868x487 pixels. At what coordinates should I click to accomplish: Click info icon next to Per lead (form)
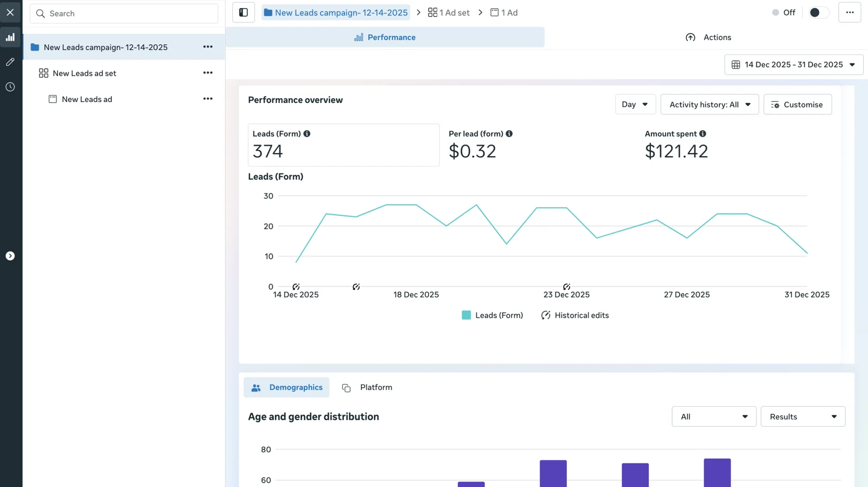509,134
